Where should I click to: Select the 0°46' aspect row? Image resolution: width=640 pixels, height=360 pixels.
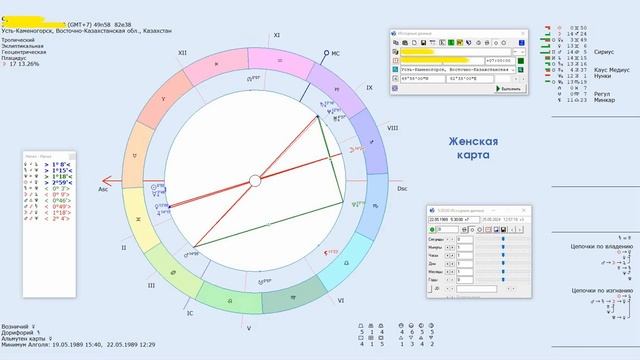(49, 201)
